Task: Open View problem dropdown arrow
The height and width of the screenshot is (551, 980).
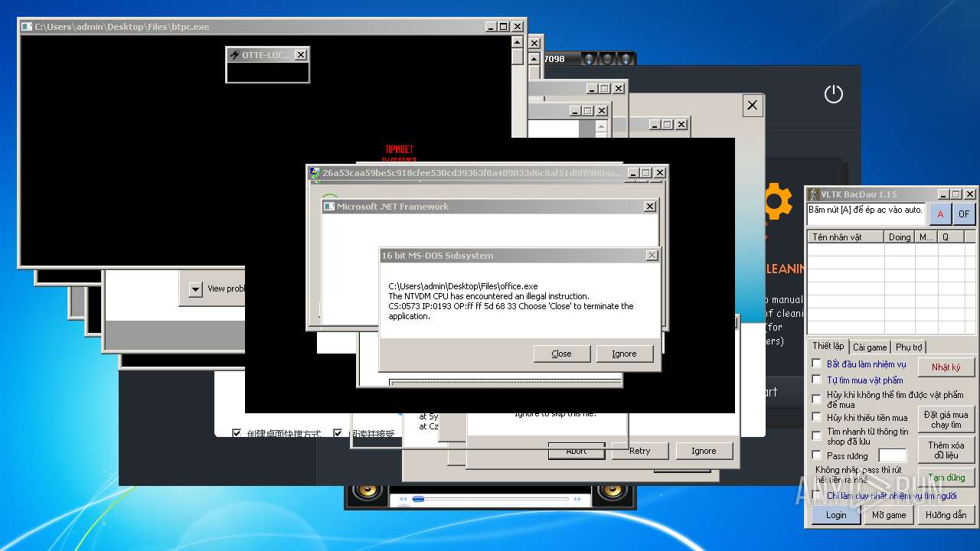Action: (195, 289)
